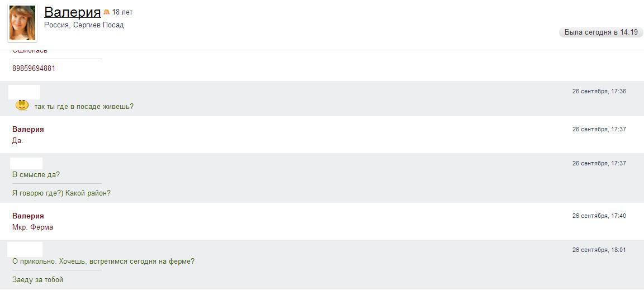644x295 pixels.
Task: Select the phone number 89859694881
Action: [34, 69]
